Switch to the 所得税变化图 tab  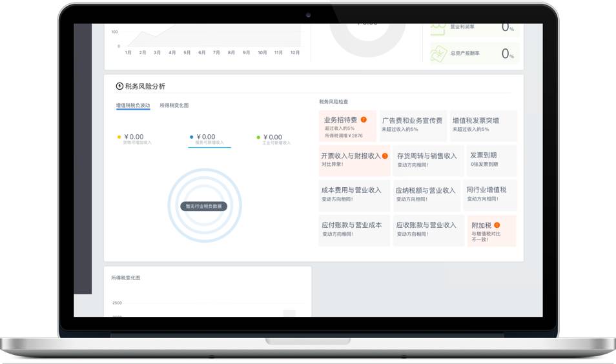[174, 105]
